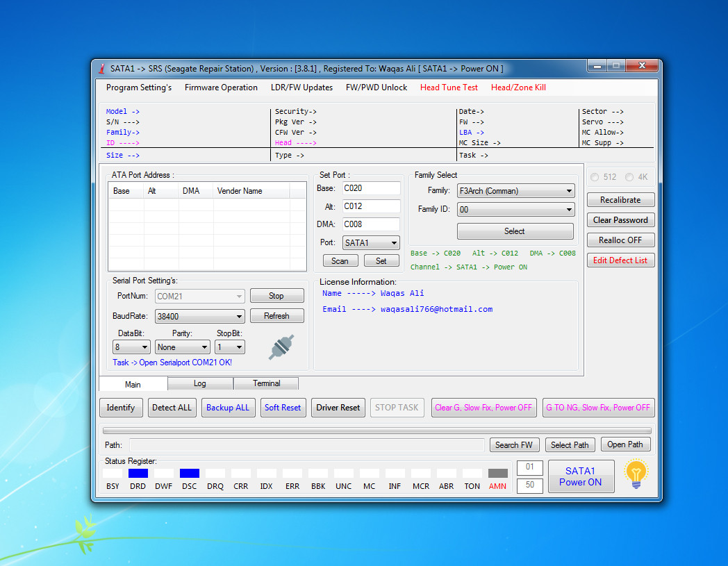Click the ERR status indicator box

292,473
